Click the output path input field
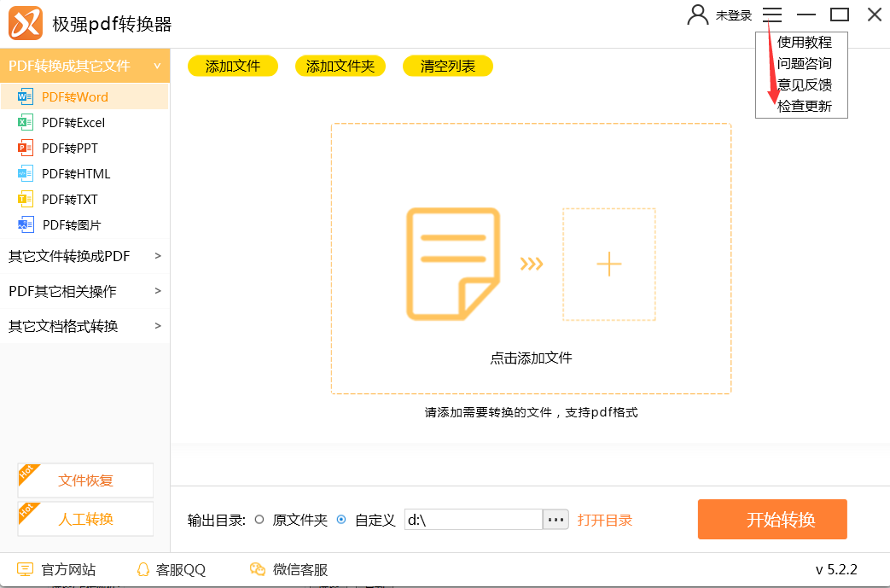Image resolution: width=890 pixels, height=588 pixels. (x=473, y=519)
